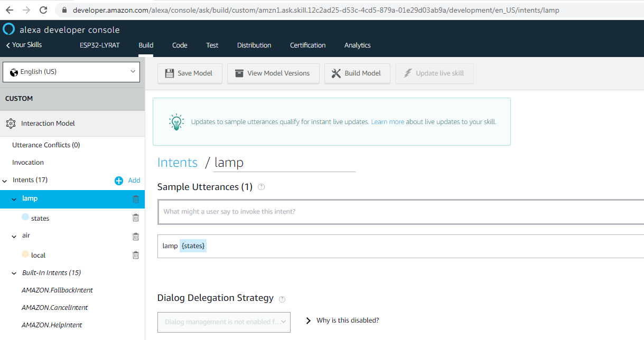The height and width of the screenshot is (340, 644).
Task: Open the English (US) language dropdown
Action: coord(71,72)
